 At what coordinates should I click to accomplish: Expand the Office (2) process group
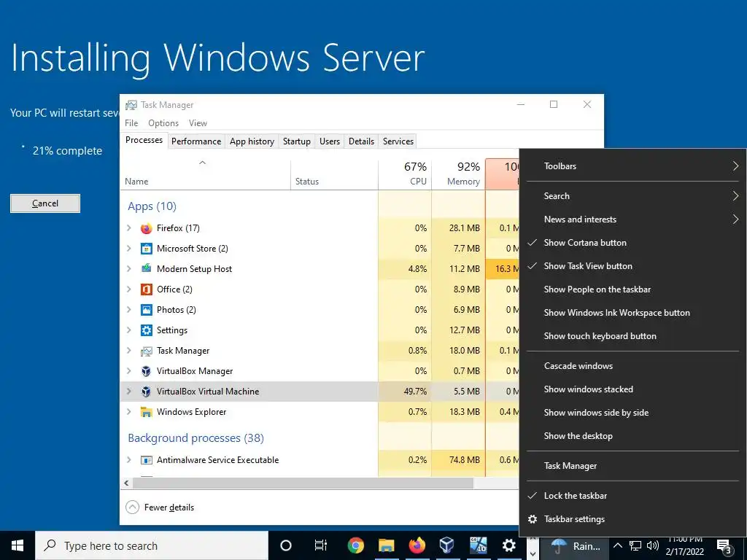click(128, 289)
